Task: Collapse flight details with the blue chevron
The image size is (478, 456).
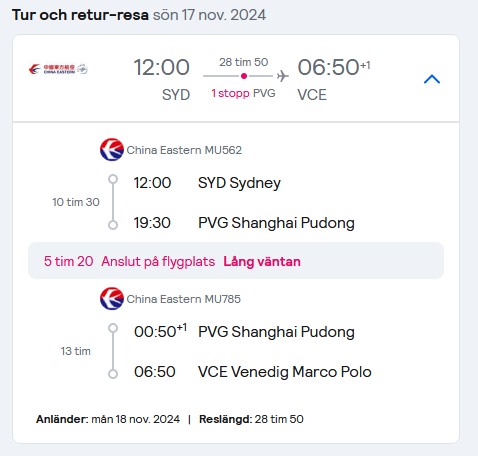Action: point(432,79)
